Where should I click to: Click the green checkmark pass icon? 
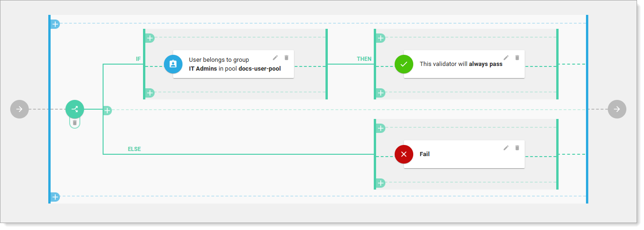pyautogui.click(x=403, y=64)
